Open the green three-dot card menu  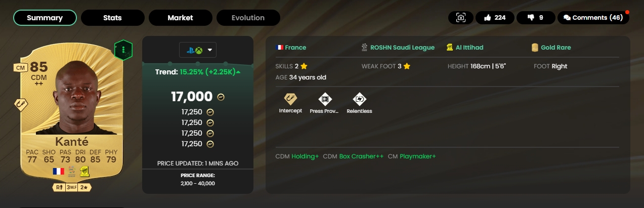pos(123,50)
